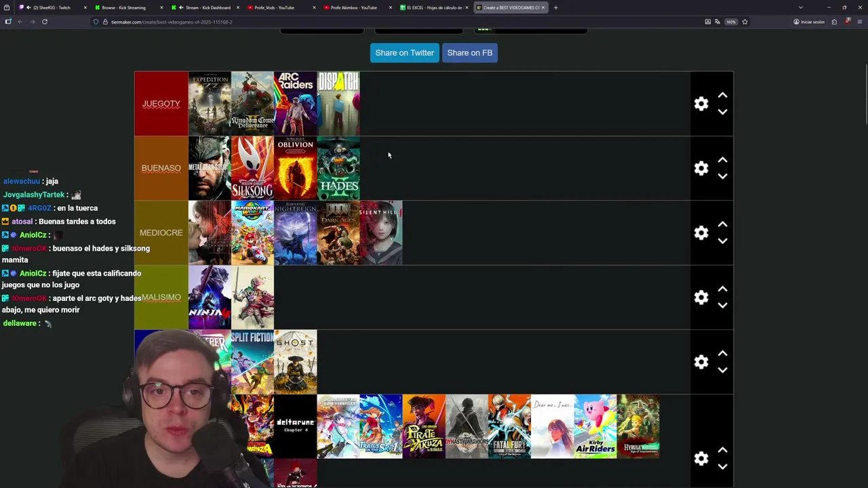Screen dimensions: 868x488
Task: Select Mario Kart World cover
Action: [x=252, y=232]
